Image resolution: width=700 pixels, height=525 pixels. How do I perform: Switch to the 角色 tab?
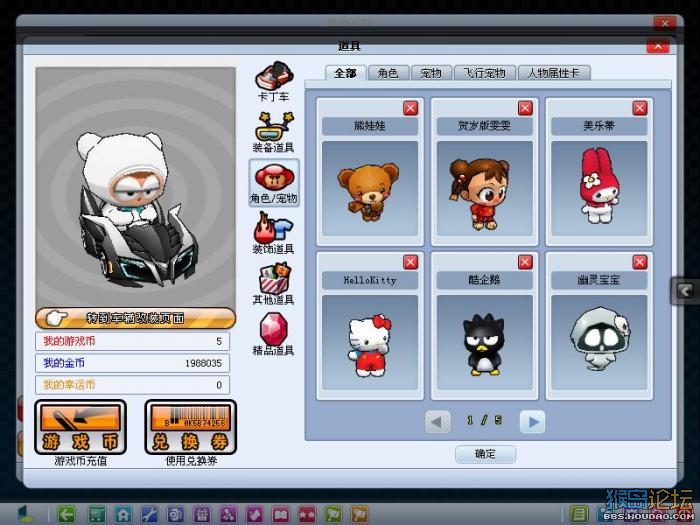tap(388, 73)
